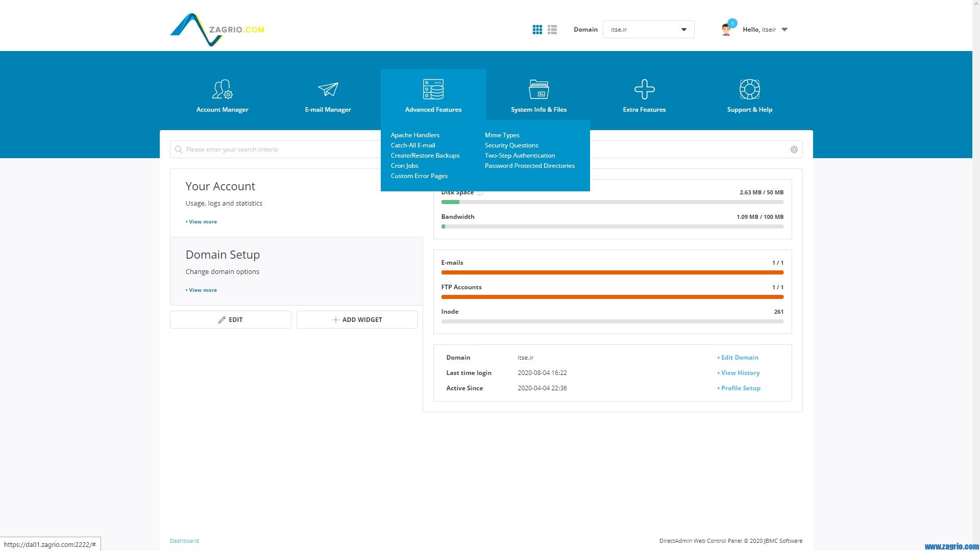
Task: Select Cron Jobs from menu
Action: coord(404,166)
